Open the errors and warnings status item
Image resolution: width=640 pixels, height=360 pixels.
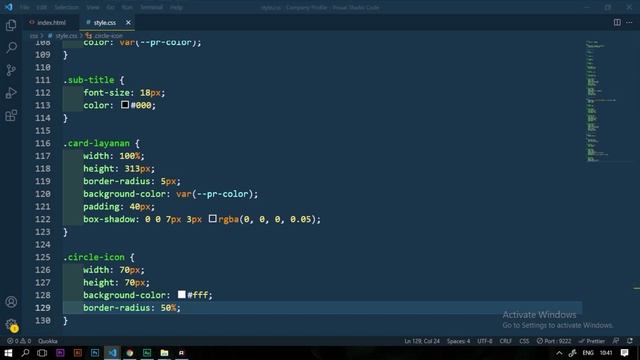click(x=19, y=341)
